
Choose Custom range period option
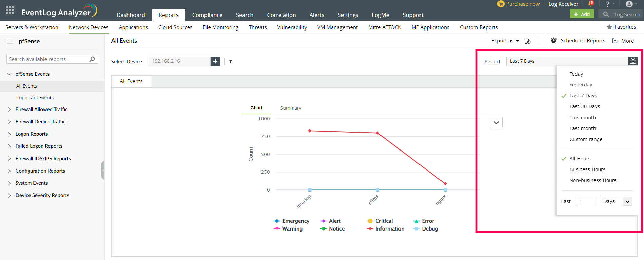(586, 139)
